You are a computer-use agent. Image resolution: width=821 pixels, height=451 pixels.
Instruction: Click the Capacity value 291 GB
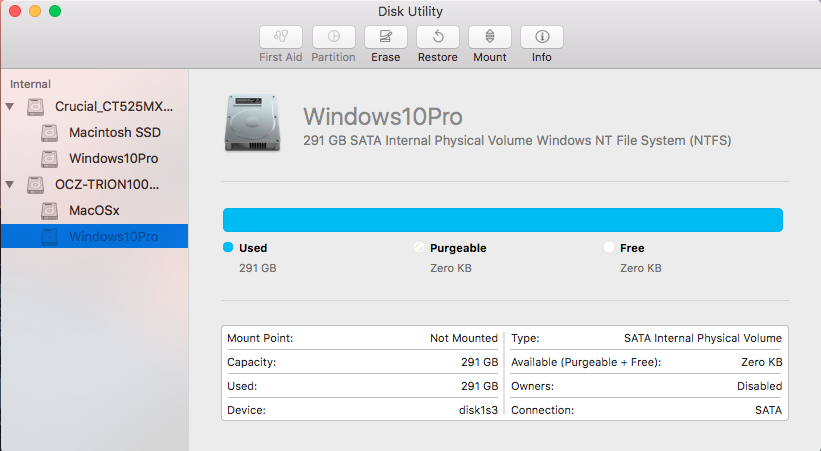click(x=480, y=362)
